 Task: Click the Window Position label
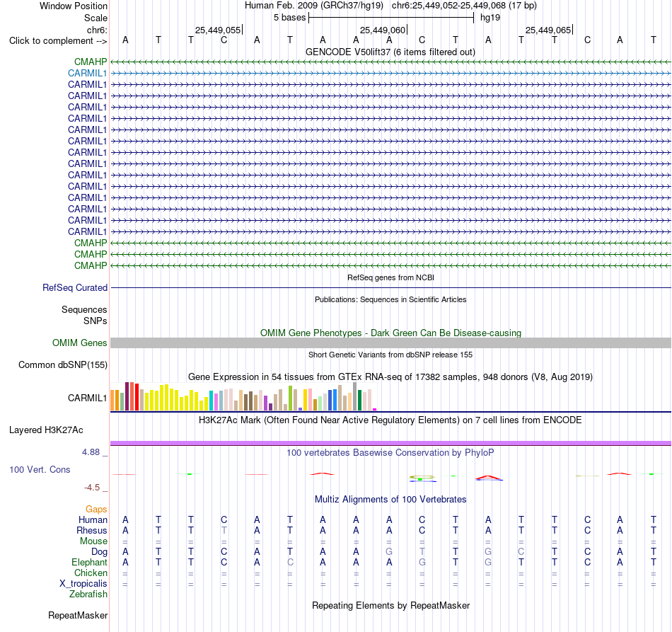click(74, 6)
